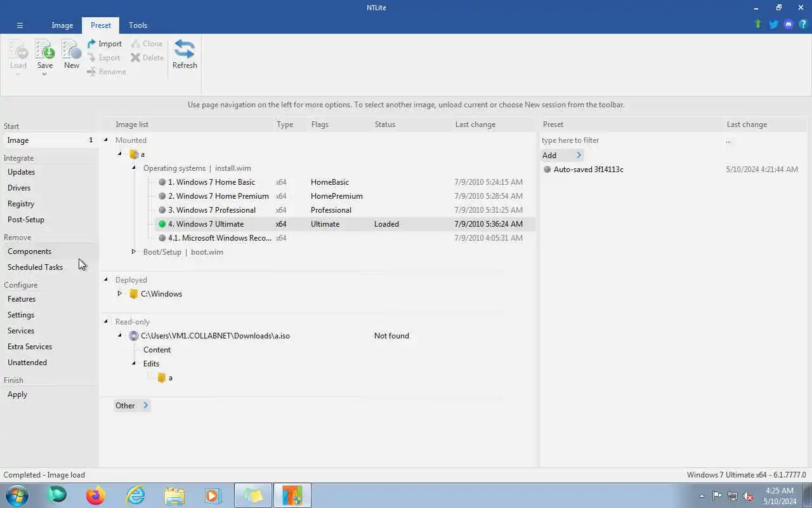Collapse Operating systems install.wim node
Viewport: 812px width, 508px height.
click(134, 168)
